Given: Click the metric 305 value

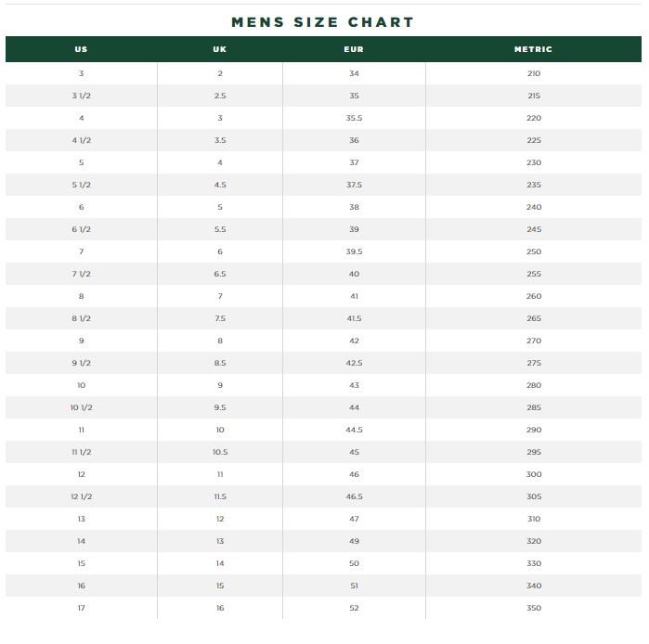Looking at the screenshot, I should pos(533,496).
